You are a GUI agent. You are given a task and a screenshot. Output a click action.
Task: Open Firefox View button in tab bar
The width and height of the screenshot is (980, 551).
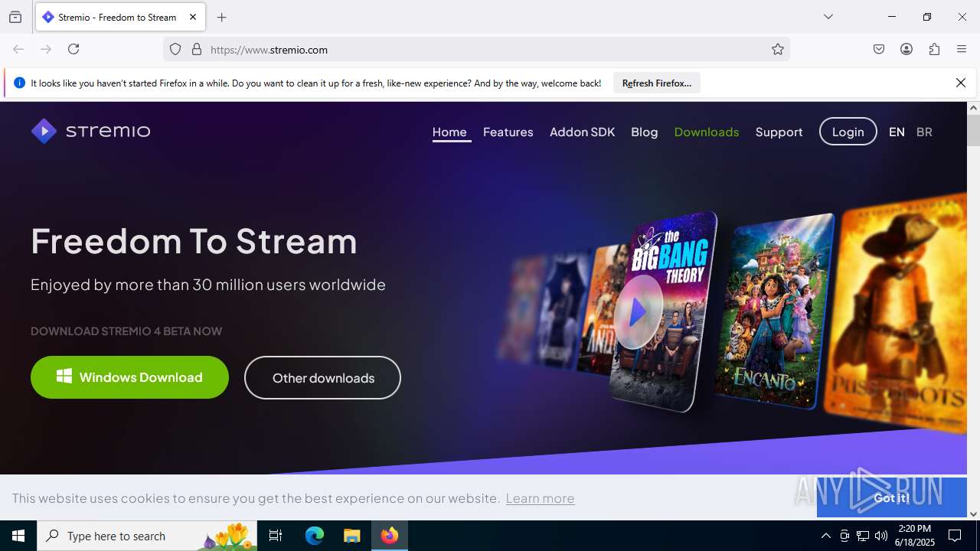[15, 17]
